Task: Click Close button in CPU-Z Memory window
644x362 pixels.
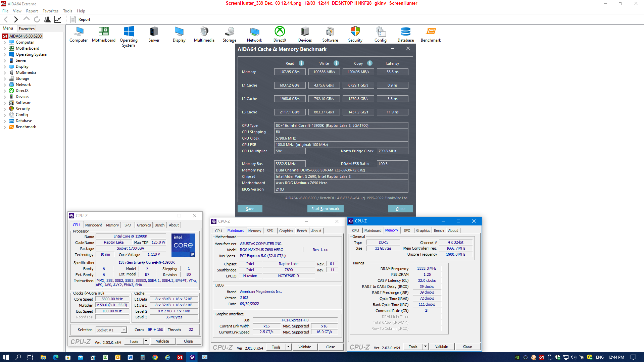Action: (x=467, y=347)
